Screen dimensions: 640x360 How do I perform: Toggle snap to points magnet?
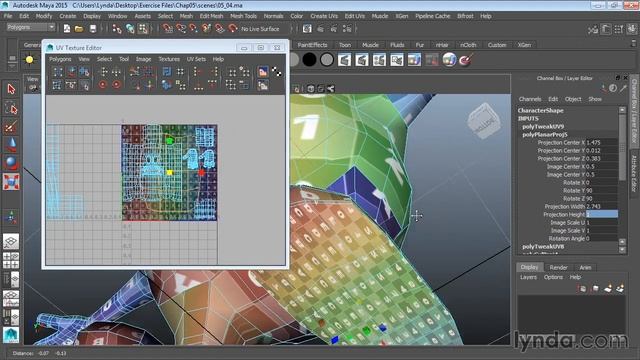pos(193,29)
